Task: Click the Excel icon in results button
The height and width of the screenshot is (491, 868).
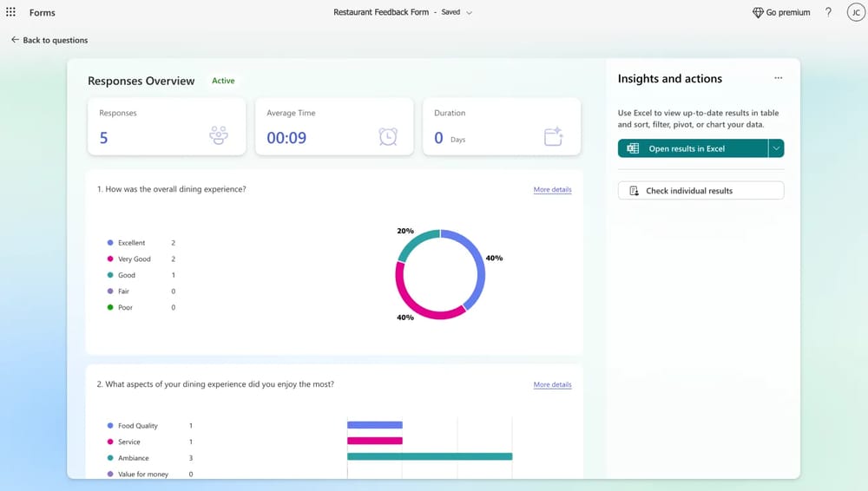Action: pos(633,148)
